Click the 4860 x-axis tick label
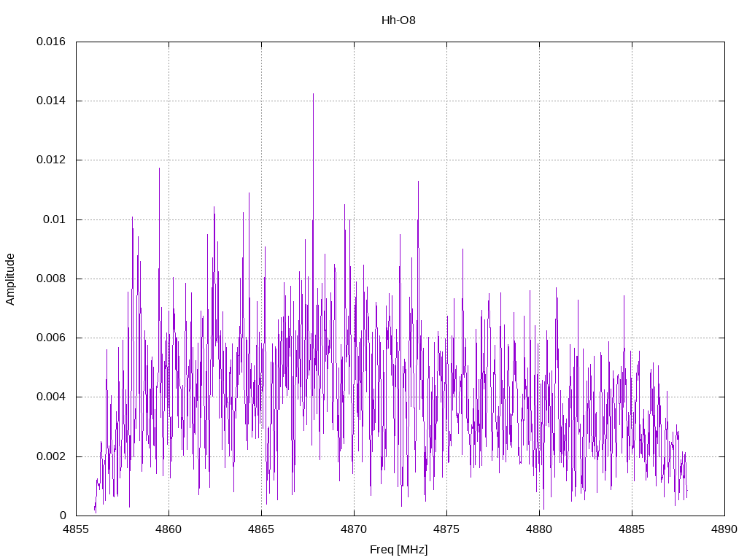 [x=169, y=529]
